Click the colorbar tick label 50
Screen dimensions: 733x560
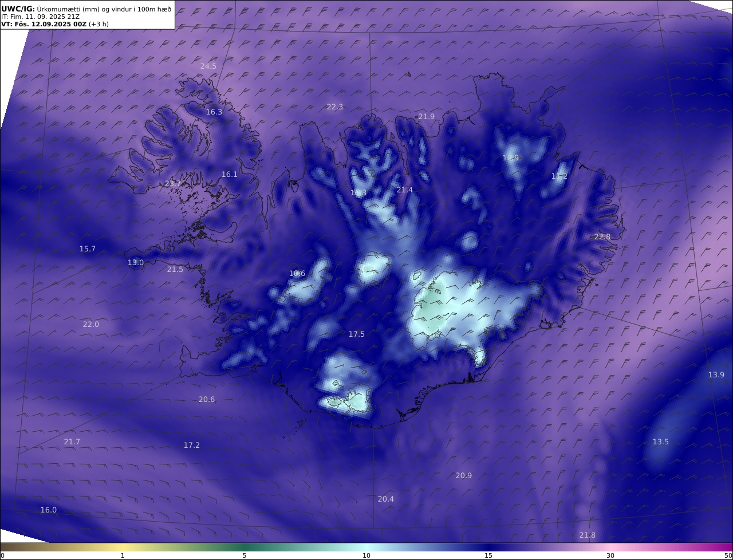click(x=728, y=555)
